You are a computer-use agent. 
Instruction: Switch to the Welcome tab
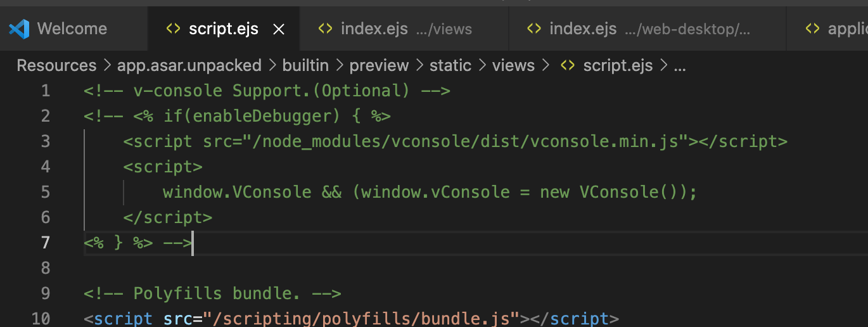pyautogui.click(x=74, y=29)
